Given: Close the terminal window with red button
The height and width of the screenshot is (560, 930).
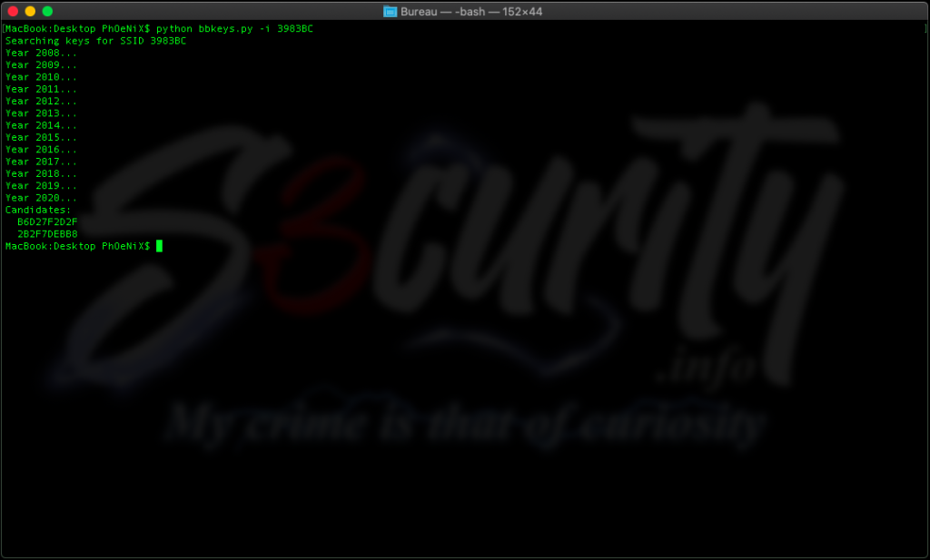Looking at the screenshot, I should tap(13, 11).
